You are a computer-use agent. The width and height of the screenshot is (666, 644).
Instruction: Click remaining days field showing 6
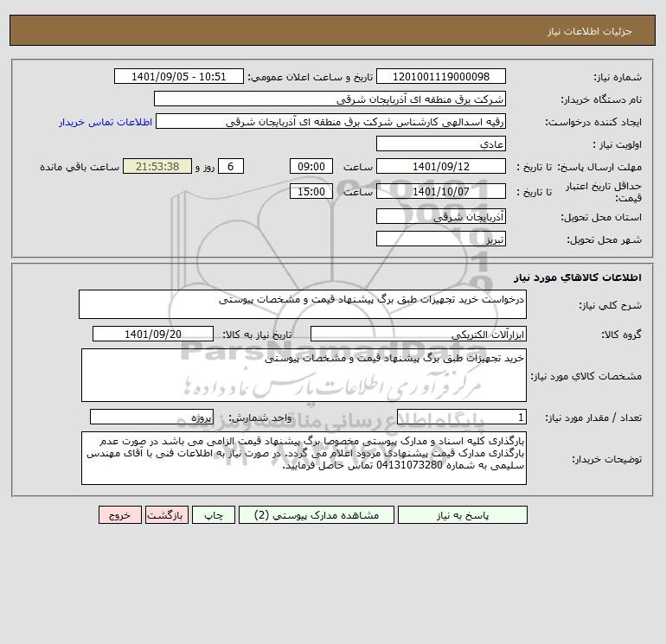(x=231, y=167)
